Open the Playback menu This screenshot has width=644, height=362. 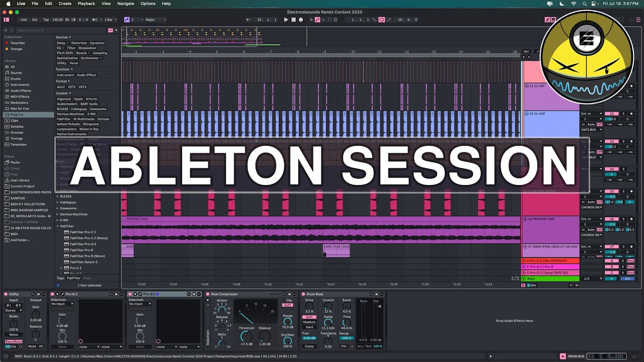coord(87,4)
